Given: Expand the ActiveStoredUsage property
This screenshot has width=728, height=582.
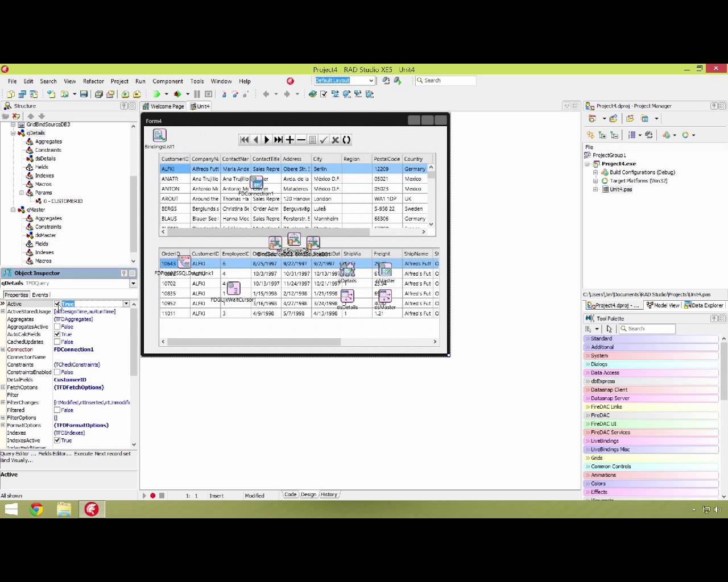Looking at the screenshot, I should click(3, 311).
